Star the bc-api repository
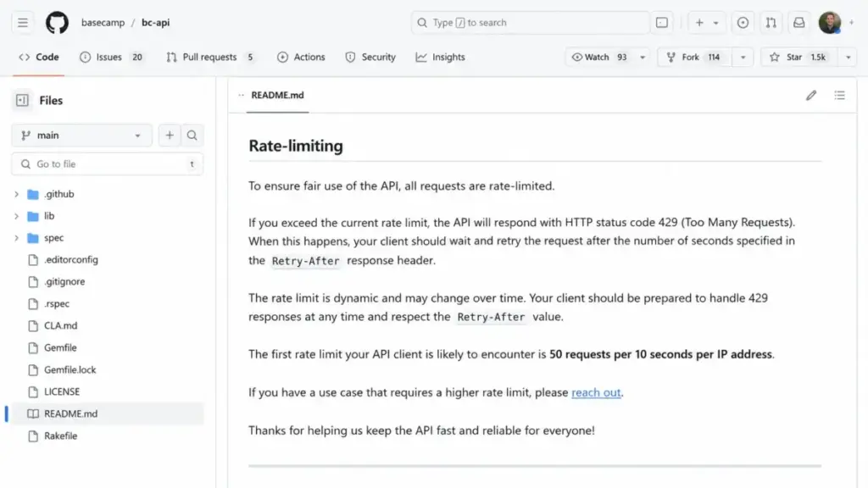868x488 pixels. pos(800,57)
